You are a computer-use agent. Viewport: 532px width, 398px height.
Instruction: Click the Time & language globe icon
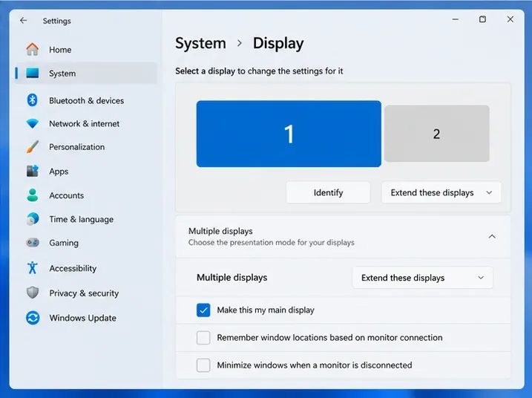tap(33, 219)
